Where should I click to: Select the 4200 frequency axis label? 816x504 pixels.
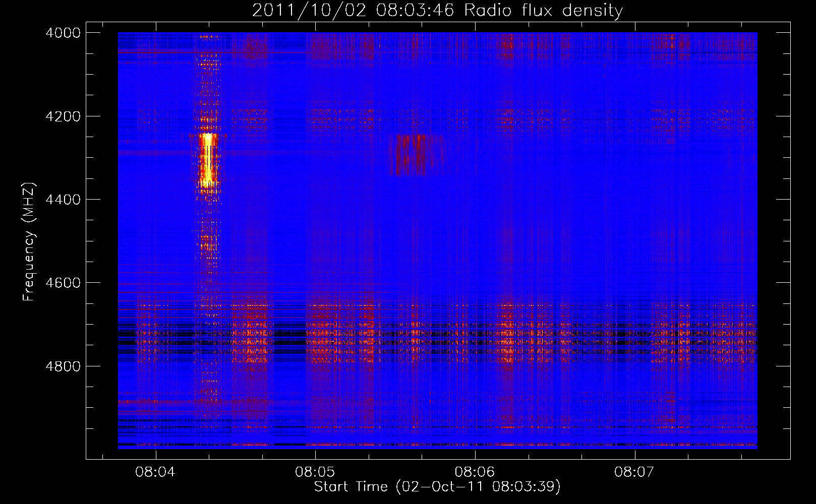pyautogui.click(x=63, y=116)
